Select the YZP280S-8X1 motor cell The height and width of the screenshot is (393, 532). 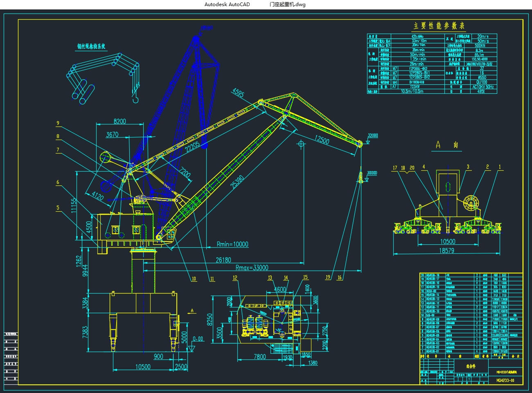[x=419, y=73]
